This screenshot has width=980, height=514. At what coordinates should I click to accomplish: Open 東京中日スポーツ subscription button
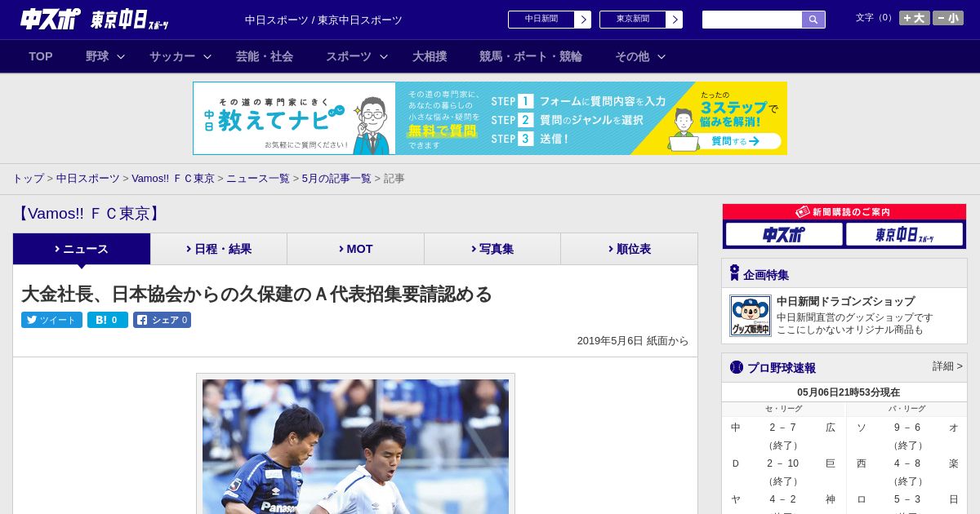tap(904, 235)
